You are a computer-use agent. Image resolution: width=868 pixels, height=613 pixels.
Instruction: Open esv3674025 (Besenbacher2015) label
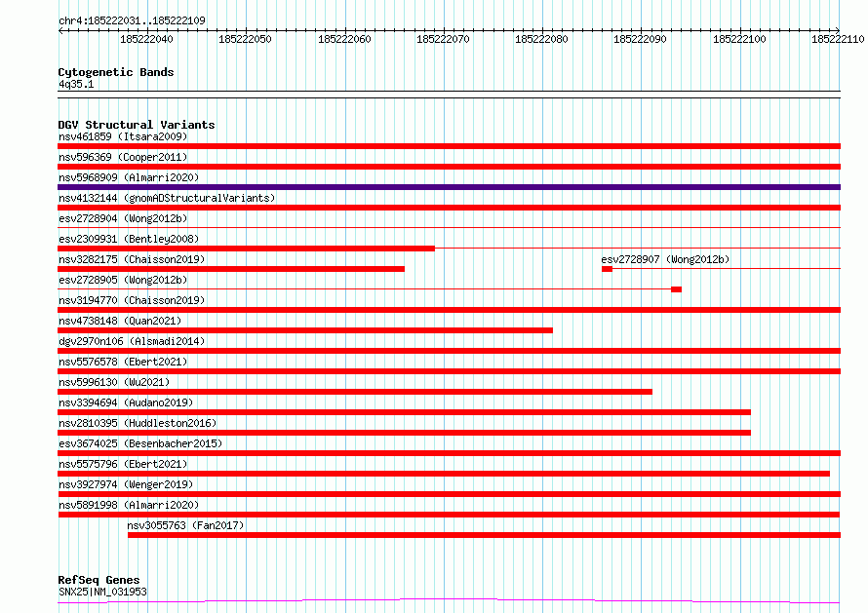pyautogui.click(x=140, y=443)
